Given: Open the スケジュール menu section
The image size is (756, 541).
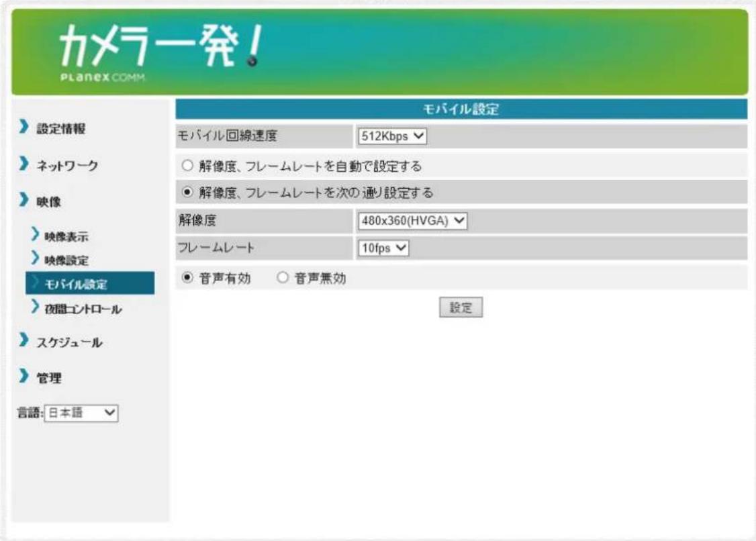Looking at the screenshot, I should pos(69,342).
